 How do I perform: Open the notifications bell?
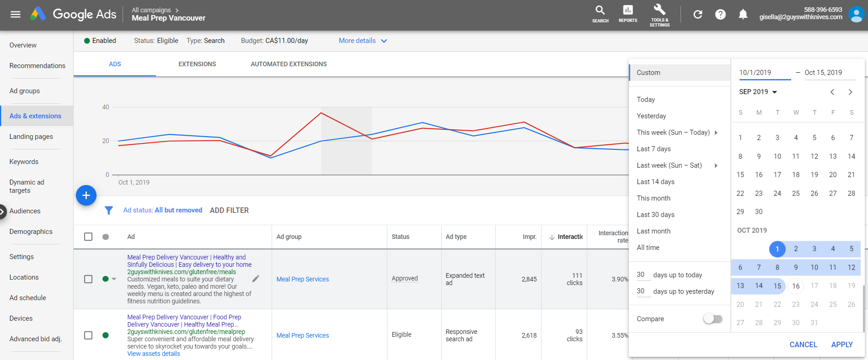click(x=743, y=15)
